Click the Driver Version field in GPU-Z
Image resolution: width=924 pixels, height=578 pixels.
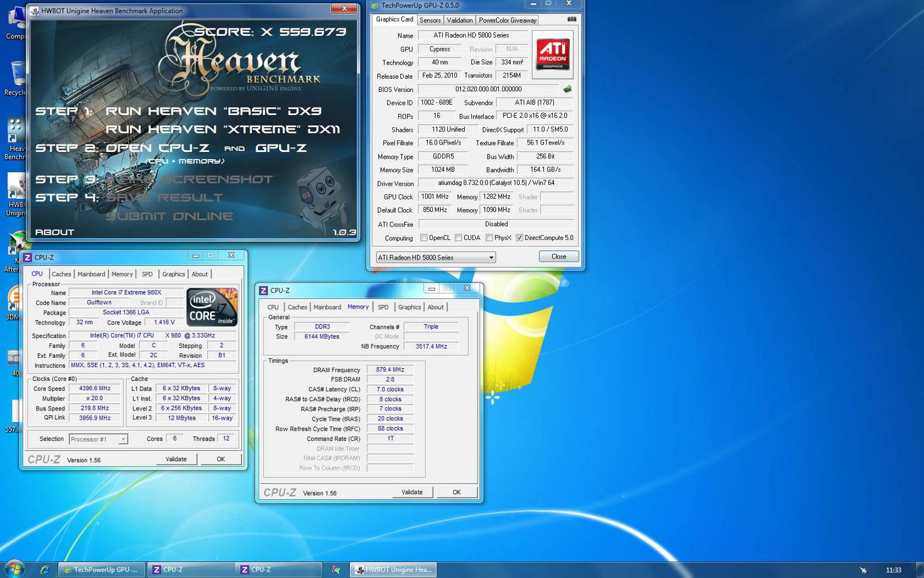(495, 183)
